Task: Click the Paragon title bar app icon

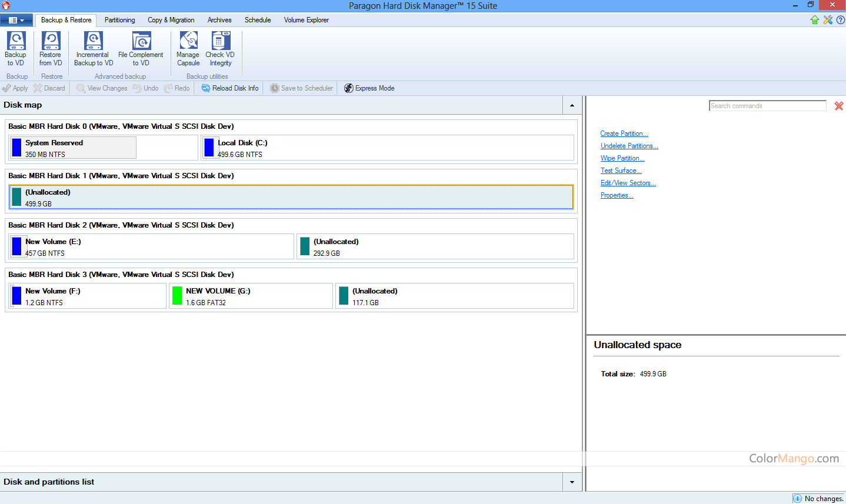Action: pos(6,5)
